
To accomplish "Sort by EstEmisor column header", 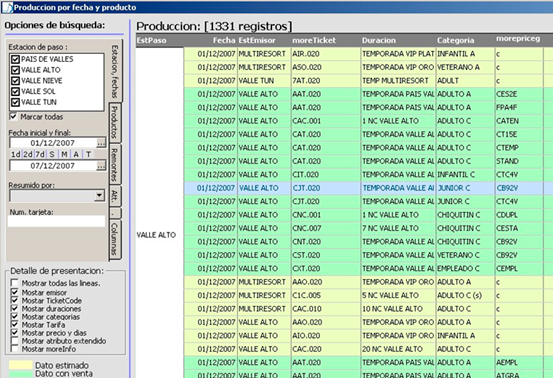I will (264, 40).
